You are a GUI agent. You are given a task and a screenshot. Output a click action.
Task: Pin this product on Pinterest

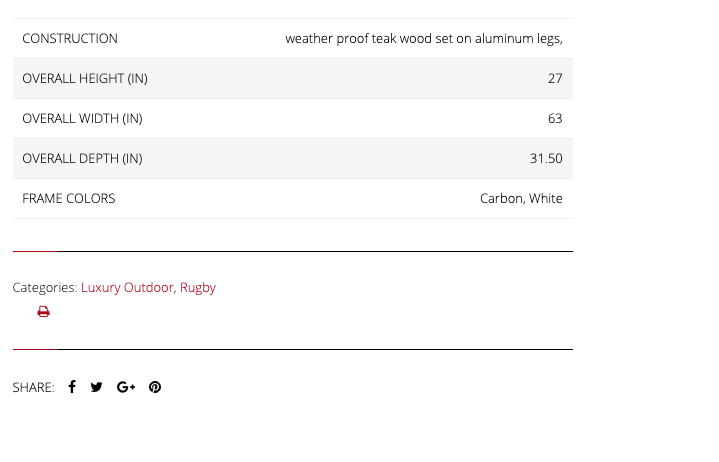155,387
